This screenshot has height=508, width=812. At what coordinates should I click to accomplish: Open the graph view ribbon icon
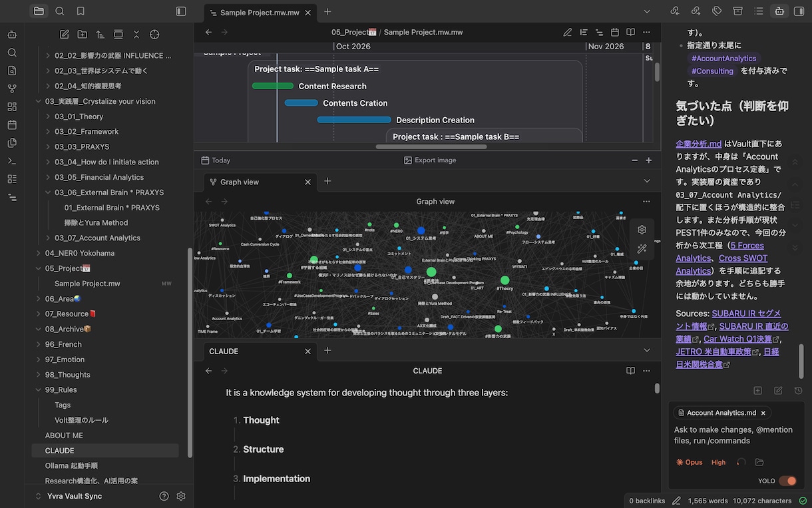[x=12, y=89]
